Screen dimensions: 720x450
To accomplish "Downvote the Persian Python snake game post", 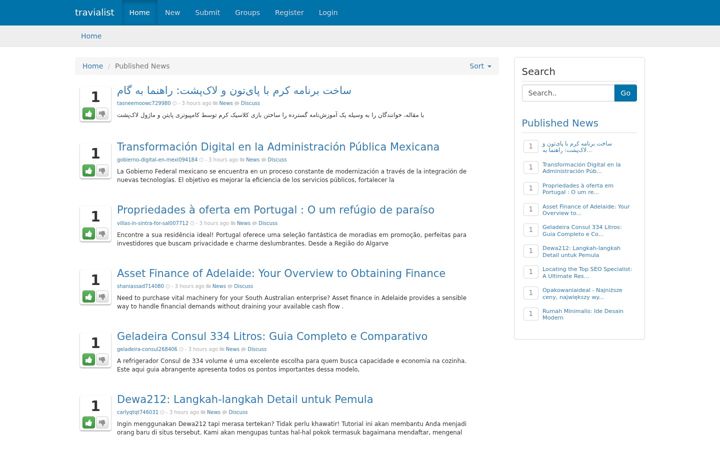I will (x=102, y=113).
